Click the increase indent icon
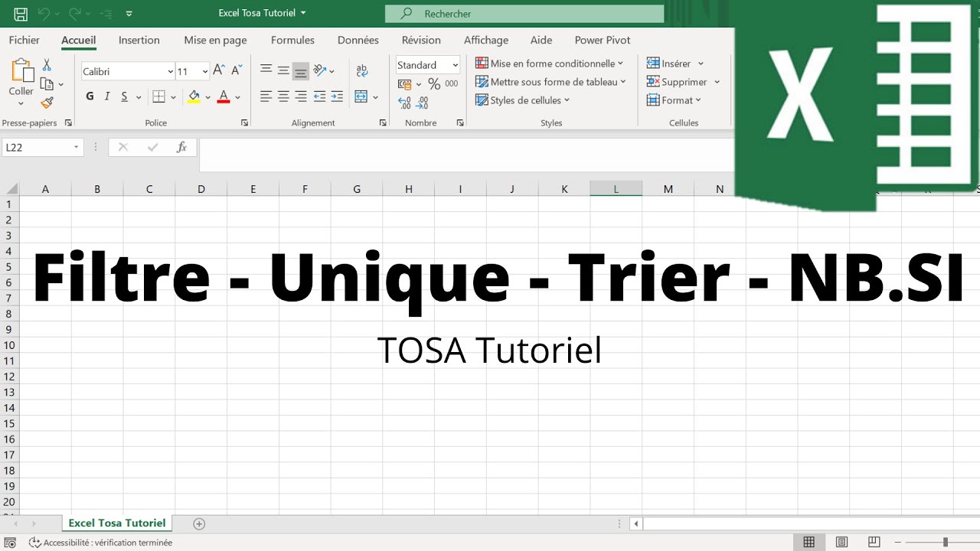The width and height of the screenshot is (980, 551). [337, 96]
